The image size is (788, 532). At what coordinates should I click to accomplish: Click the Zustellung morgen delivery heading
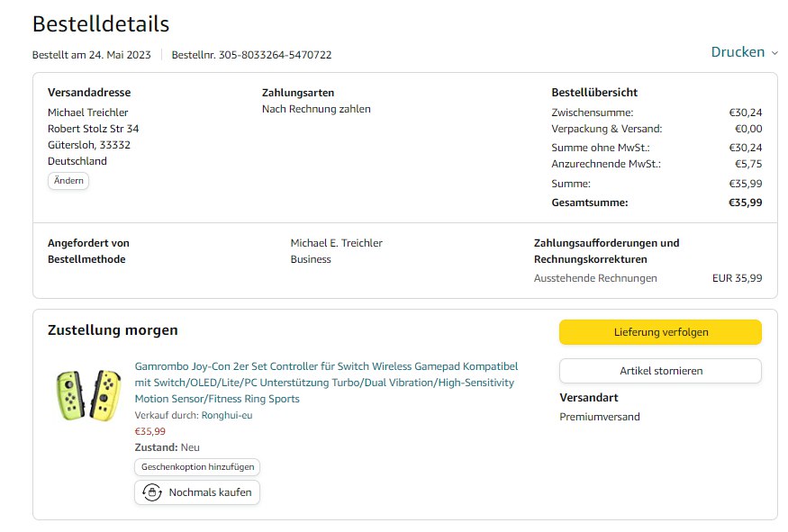click(113, 330)
